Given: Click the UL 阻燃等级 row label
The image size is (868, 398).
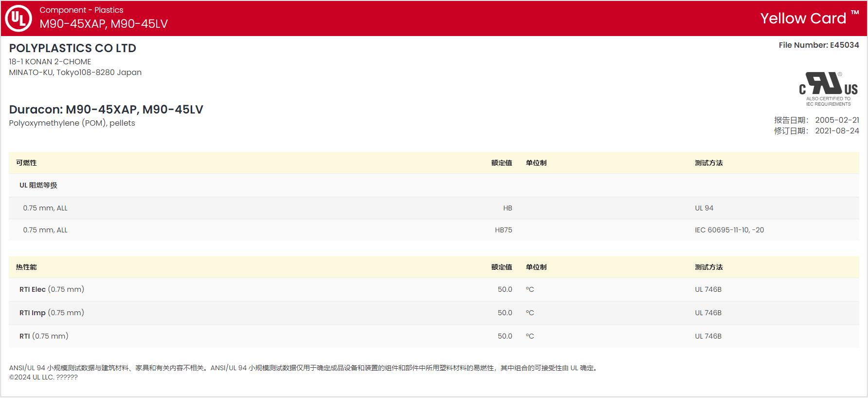Looking at the screenshot, I should [x=38, y=185].
